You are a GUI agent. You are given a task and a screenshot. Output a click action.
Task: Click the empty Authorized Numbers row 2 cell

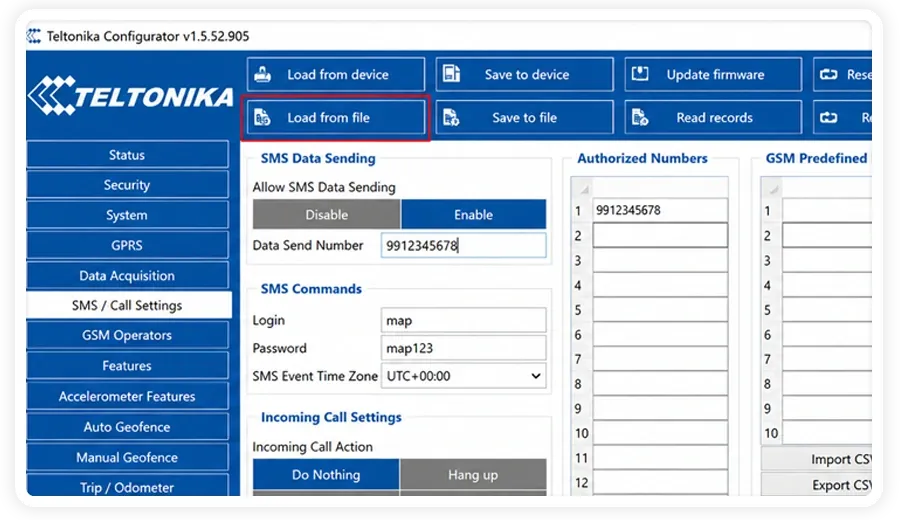tap(660, 235)
